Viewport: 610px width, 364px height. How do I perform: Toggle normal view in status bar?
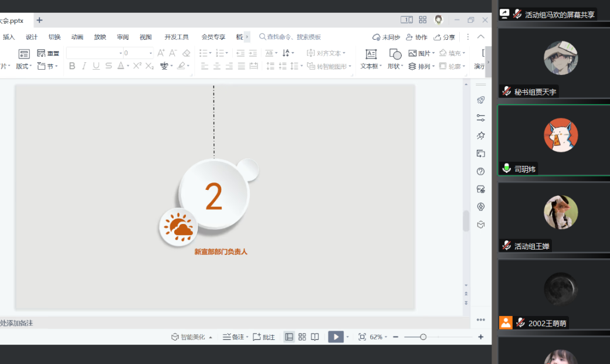[289, 337]
